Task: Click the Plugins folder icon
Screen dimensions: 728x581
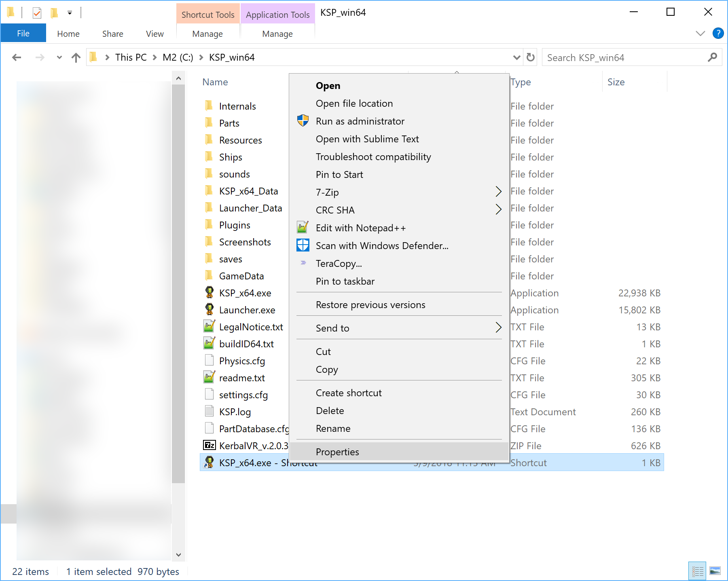Action: (209, 225)
